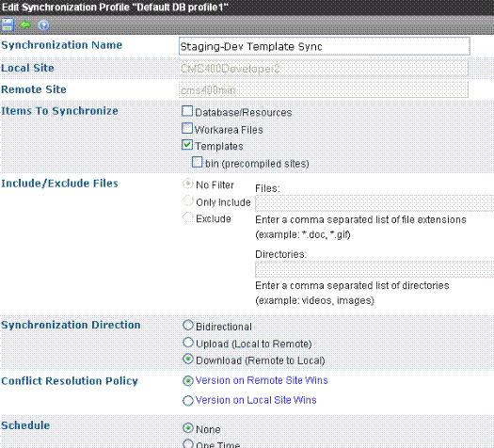Open the Help icon in toolbar
The image size is (494, 448).
pyautogui.click(x=44, y=25)
